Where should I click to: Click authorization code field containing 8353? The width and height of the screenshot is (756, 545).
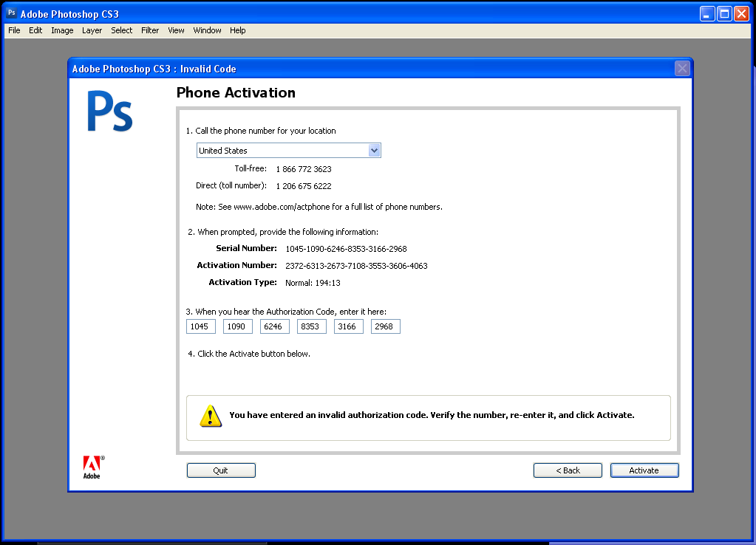(x=311, y=326)
